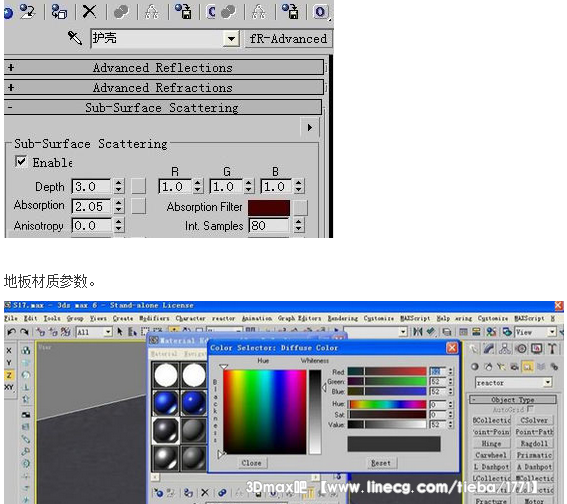Select the first white material sample sphere
Screen dimensions: 567x504
166,375
